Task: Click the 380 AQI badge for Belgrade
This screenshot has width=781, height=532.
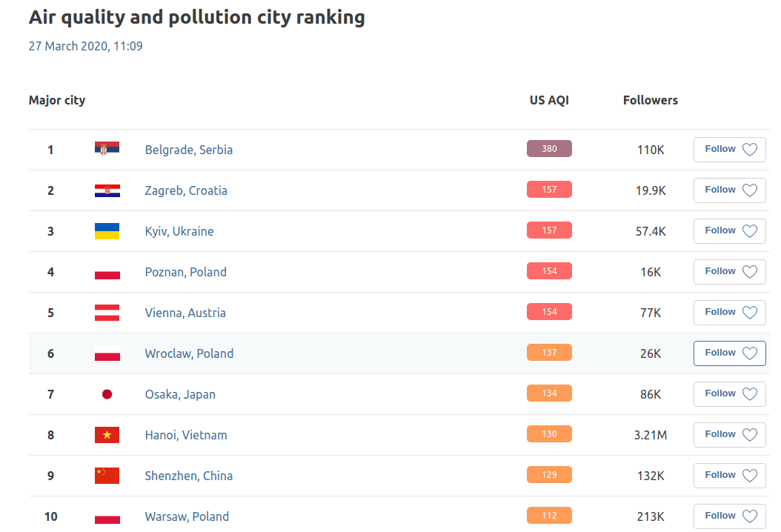Action: click(549, 149)
